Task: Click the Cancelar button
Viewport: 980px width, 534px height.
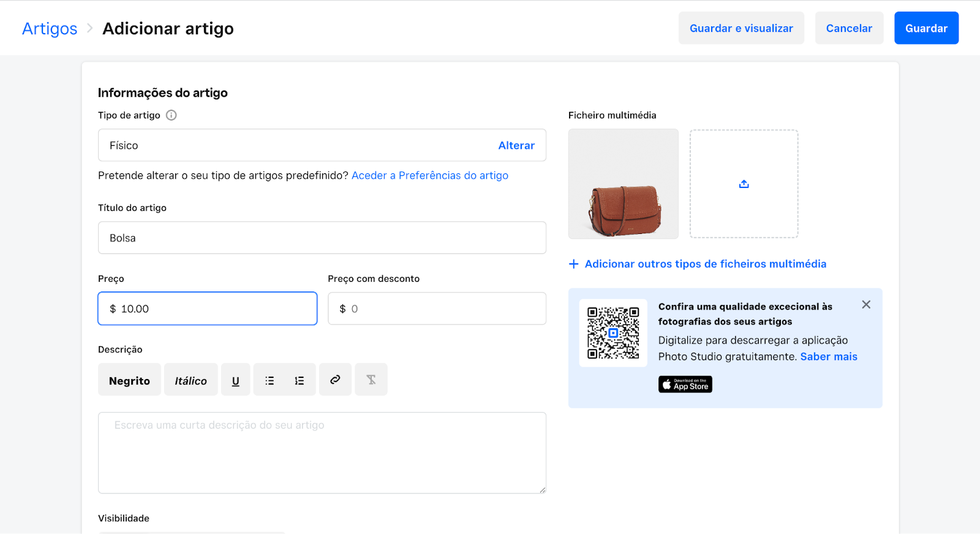Action: (x=849, y=28)
